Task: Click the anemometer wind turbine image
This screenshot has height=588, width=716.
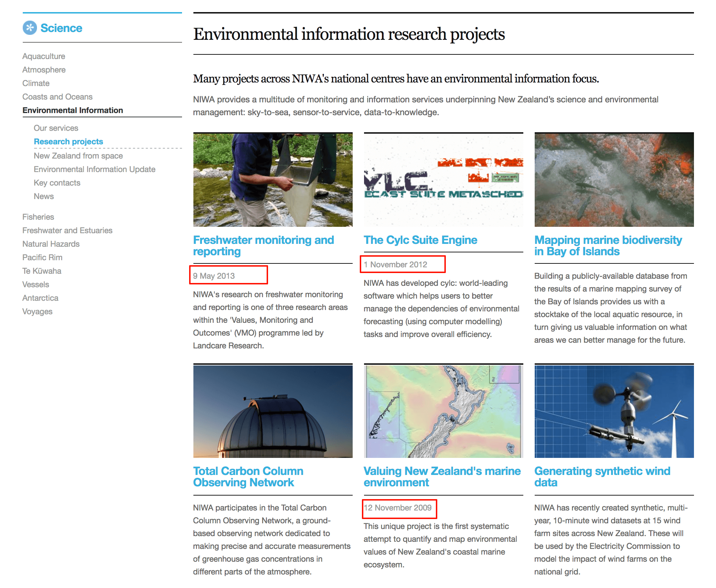Action: (x=614, y=411)
